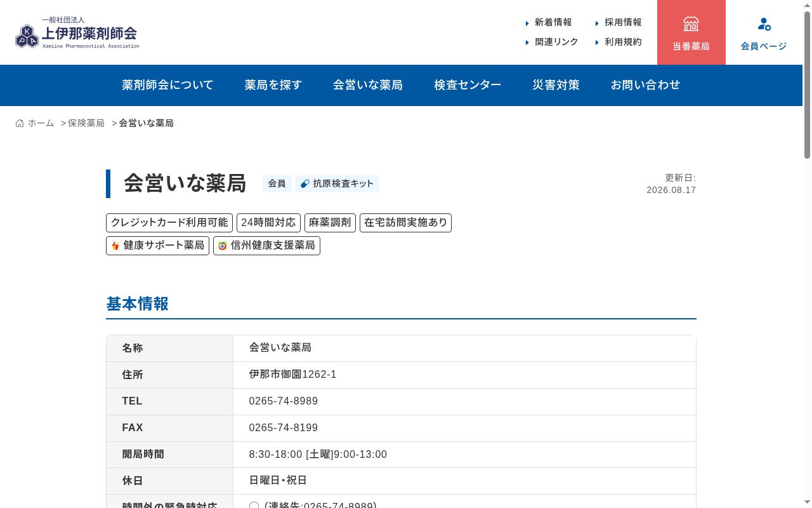Open the 採用情報 link
The width and height of the screenshot is (812, 508).
point(623,22)
